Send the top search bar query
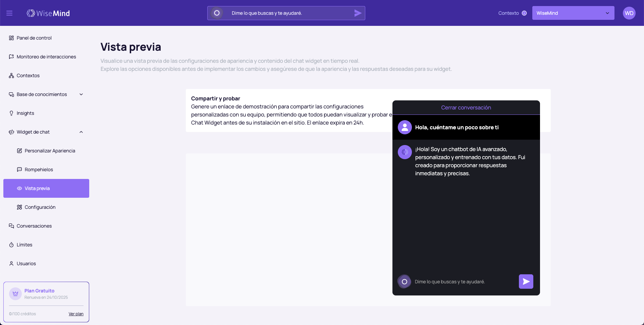This screenshot has width=644, height=325. click(358, 13)
